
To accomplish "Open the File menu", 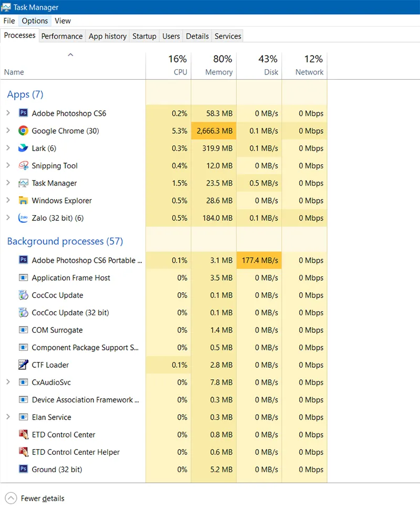I will (x=9, y=21).
